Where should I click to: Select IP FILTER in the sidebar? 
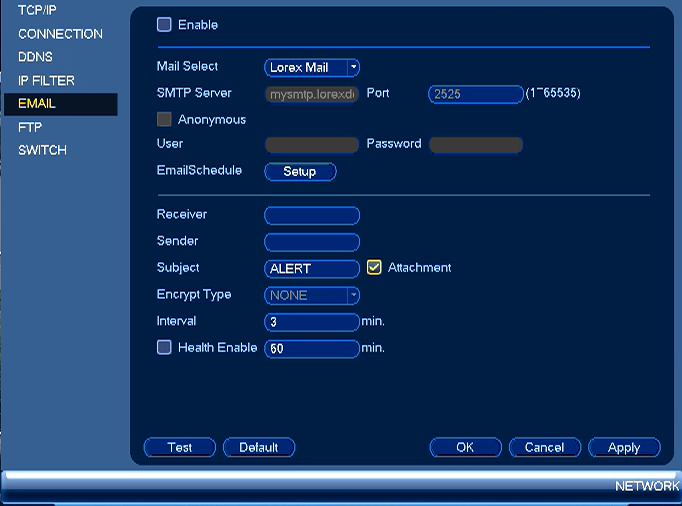(x=47, y=80)
